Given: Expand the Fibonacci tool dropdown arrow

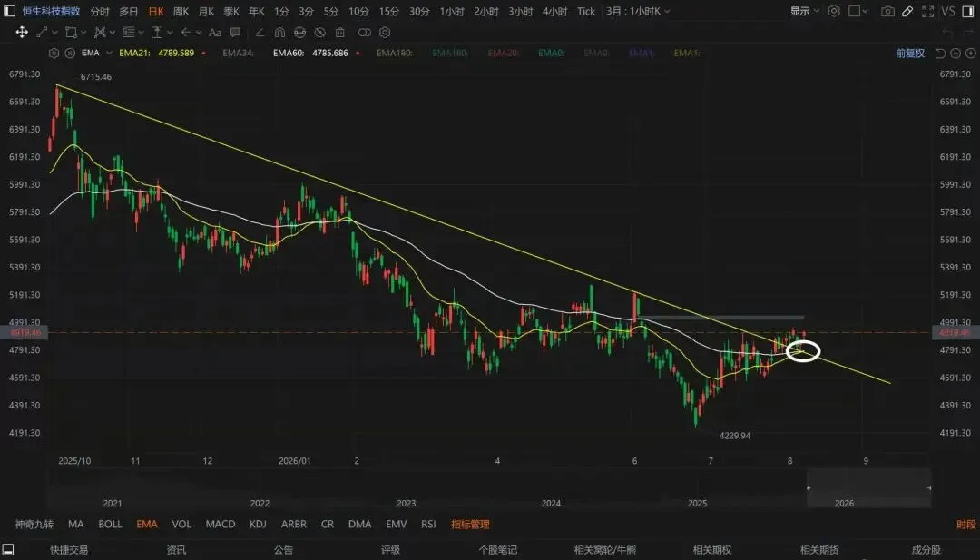Looking at the screenshot, I should coord(142,33).
